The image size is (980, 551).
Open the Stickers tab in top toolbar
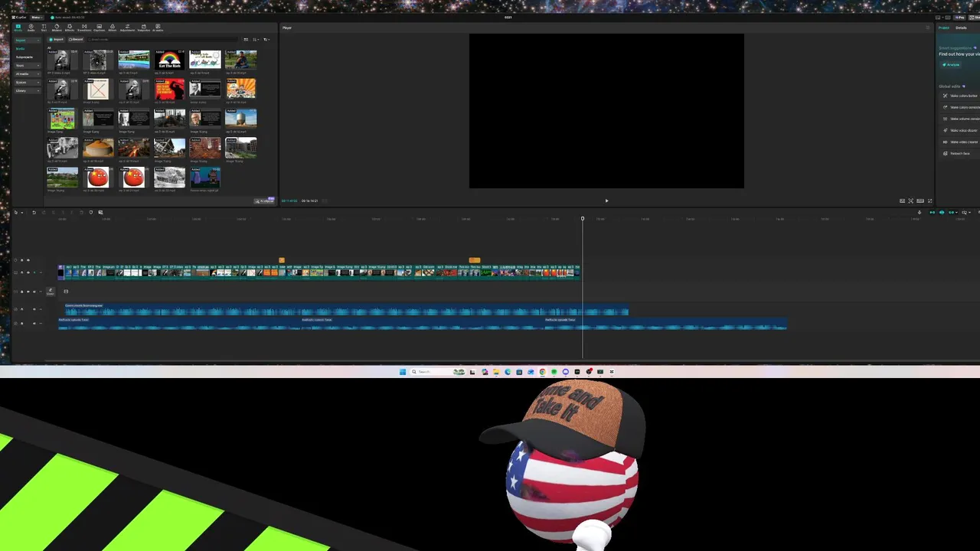(57, 28)
